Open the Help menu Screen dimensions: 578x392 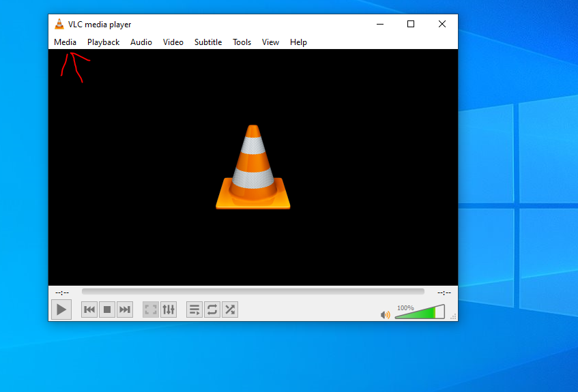pos(298,42)
